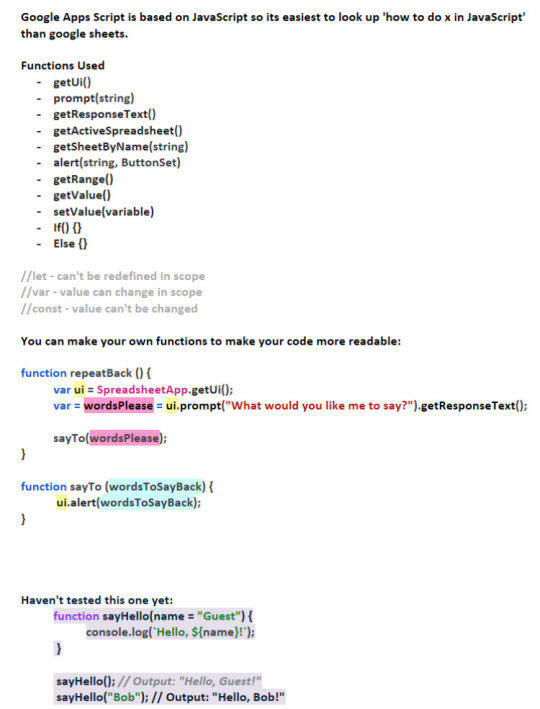Click the red 'What would you like me to say?' string
Viewport: 540px width, 709px height.
point(319,406)
